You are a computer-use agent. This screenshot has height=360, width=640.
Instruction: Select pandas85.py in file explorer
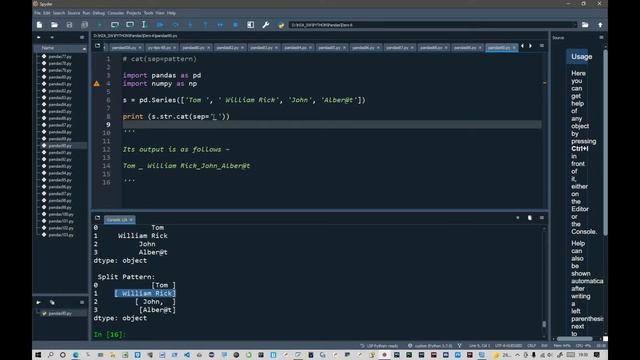coord(60,111)
